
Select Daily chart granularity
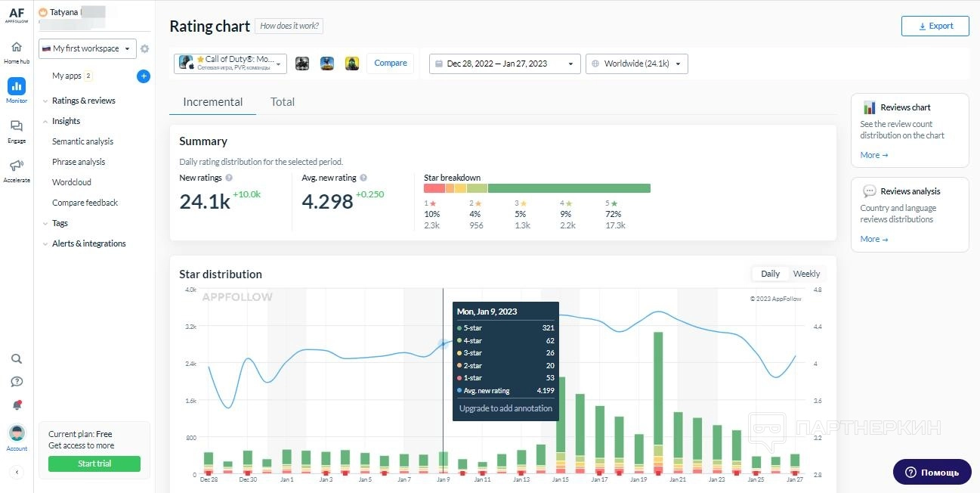coord(770,274)
